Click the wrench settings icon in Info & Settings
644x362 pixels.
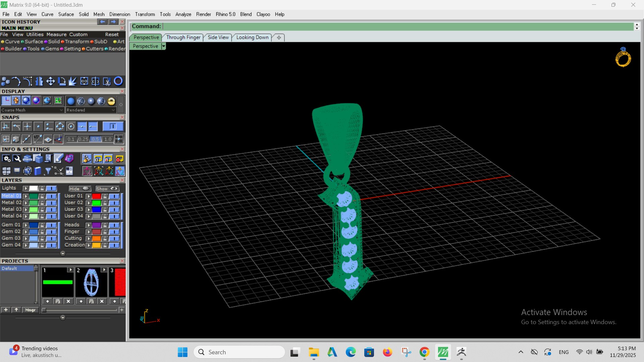(x=17, y=159)
